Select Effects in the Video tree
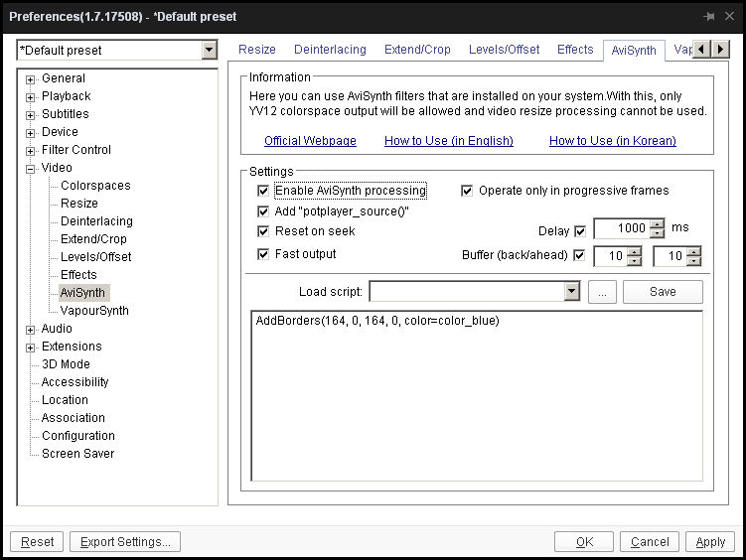Screen dimensions: 746x560 (78, 275)
